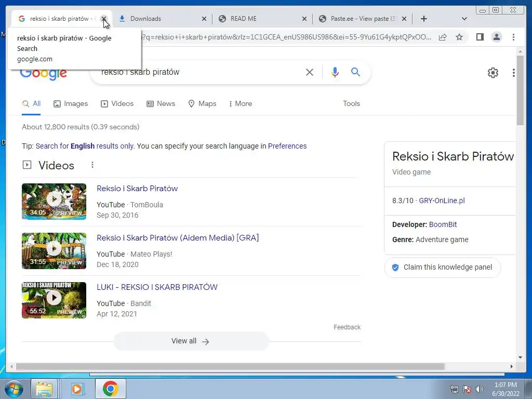Image resolution: width=532 pixels, height=399 pixels.
Task: Bookmark this page with the star icon
Action: (459, 37)
